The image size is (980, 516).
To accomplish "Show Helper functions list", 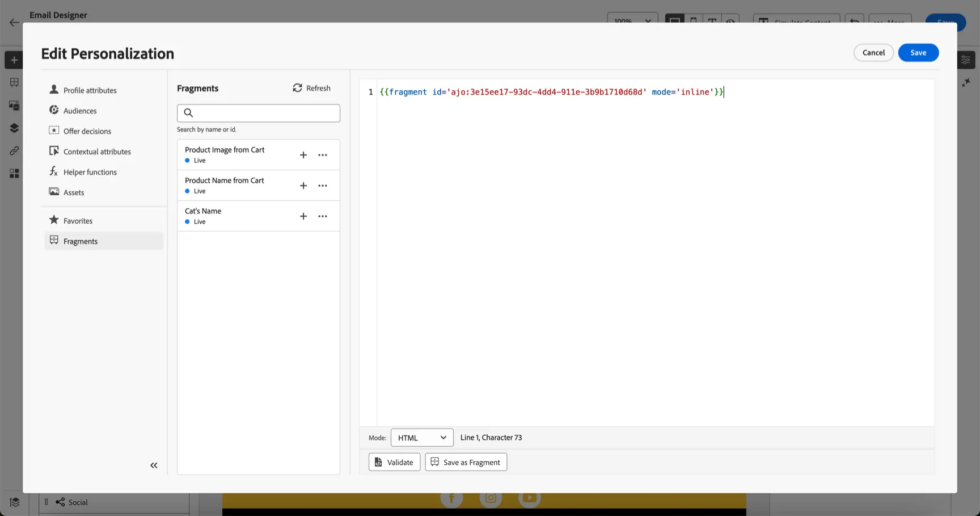I will pos(104,172).
